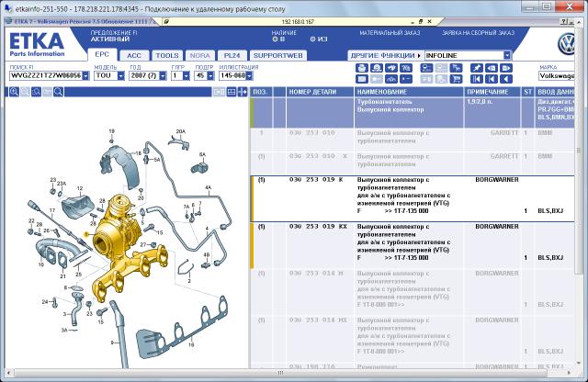
Task: Open the ГОД dropdown showing 2007 (7)
Action: point(163,75)
